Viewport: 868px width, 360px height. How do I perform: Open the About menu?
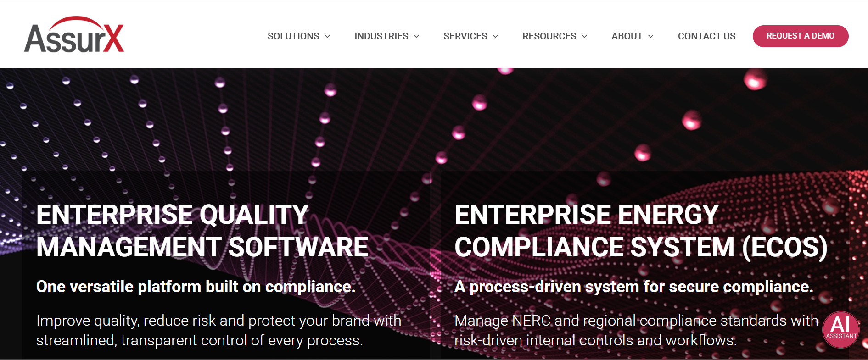pos(627,36)
